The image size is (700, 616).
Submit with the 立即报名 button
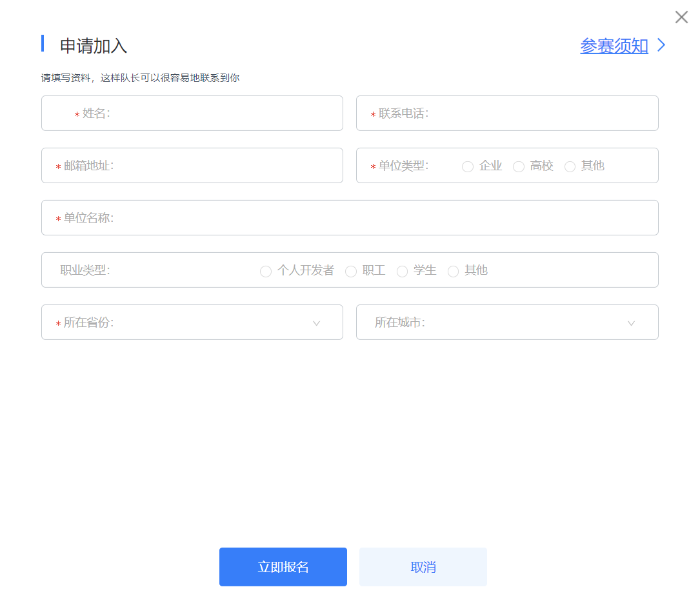pos(283,567)
